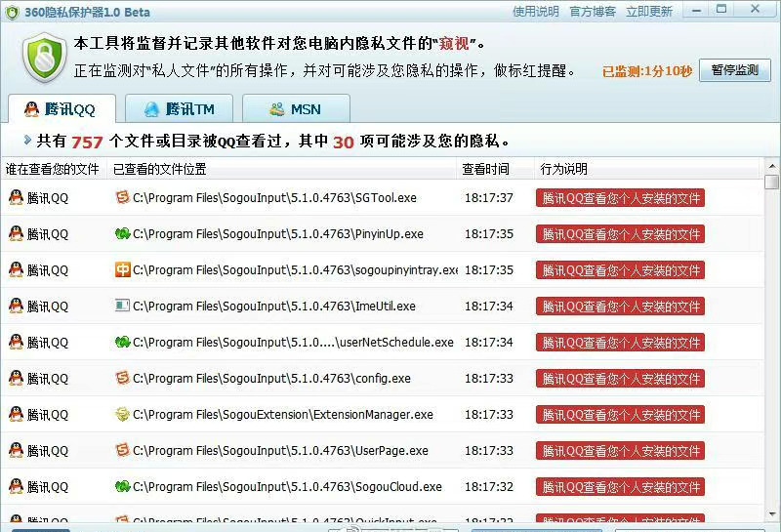Click the 行为说明 column header
781x532 pixels.
coord(648,169)
